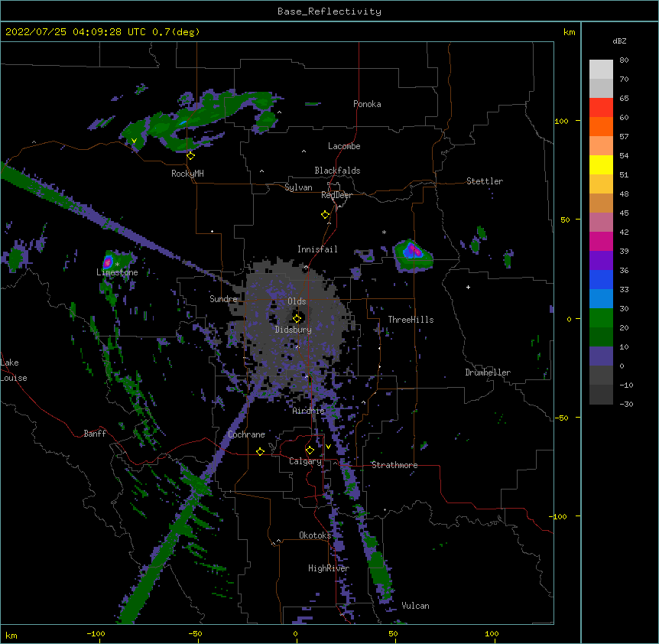Click the Base_Reflectivity title text
The height and width of the screenshot is (644, 659).
(x=329, y=11)
